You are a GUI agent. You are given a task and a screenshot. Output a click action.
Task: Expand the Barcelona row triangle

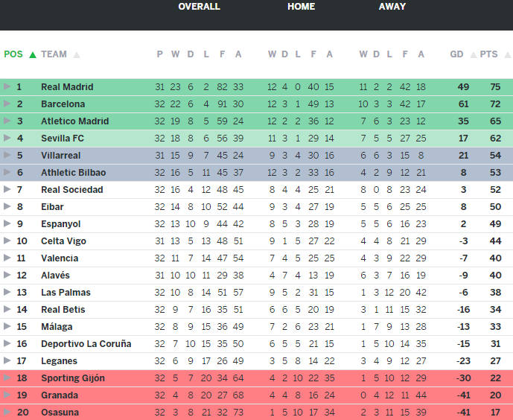(x=7, y=104)
